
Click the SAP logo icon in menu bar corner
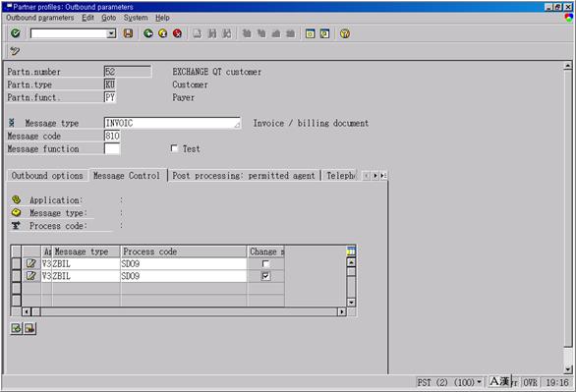(569, 18)
